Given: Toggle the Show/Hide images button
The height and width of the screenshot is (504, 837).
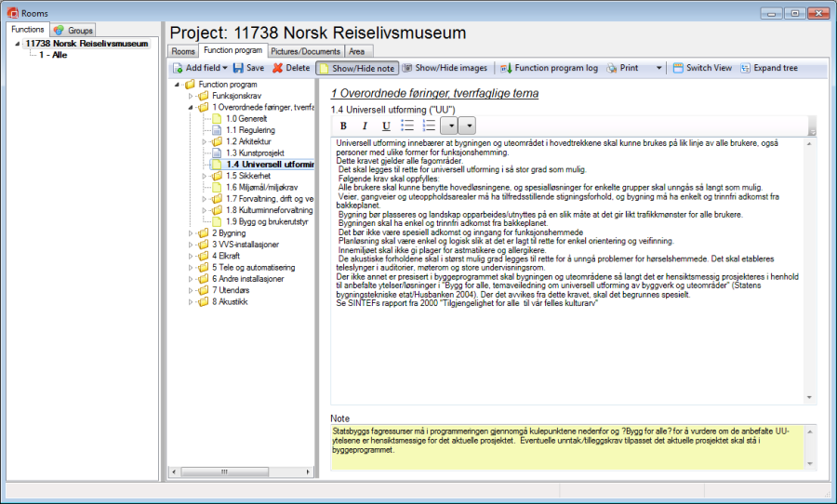Looking at the screenshot, I should click(x=445, y=68).
